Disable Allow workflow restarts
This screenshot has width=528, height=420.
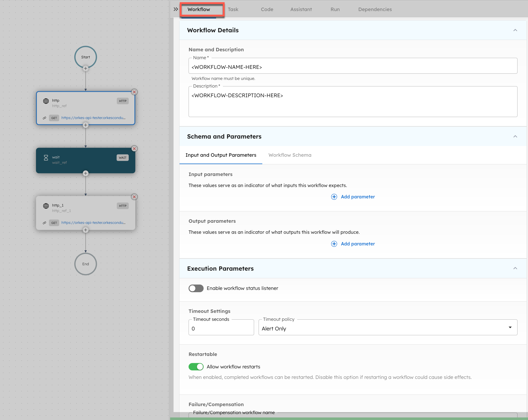click(196, 366)
